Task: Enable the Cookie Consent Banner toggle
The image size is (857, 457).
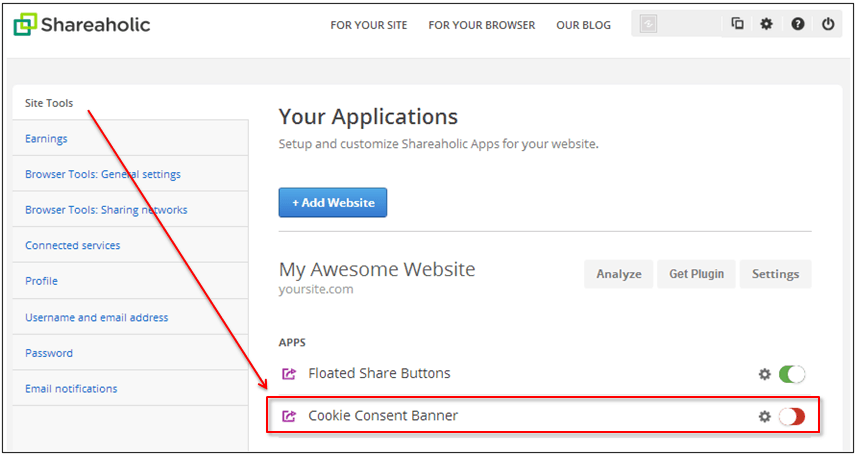Action: pyautogui.click(x=791, y=417)
